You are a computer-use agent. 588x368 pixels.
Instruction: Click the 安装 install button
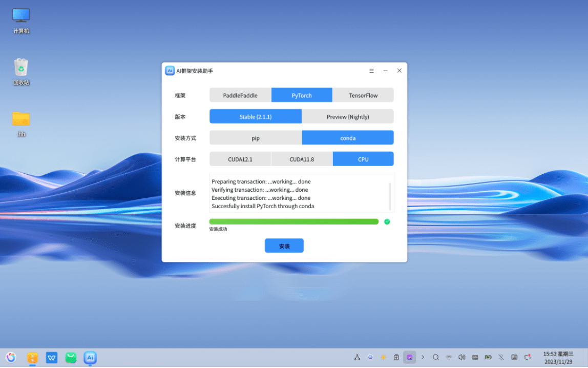pyautogui.click(x=284, y=246)
